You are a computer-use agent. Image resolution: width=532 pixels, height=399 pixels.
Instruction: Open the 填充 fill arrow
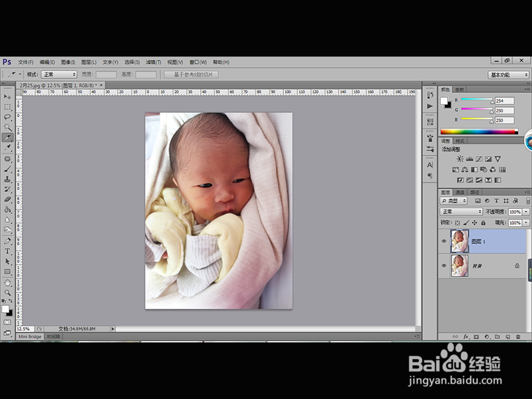526,223
